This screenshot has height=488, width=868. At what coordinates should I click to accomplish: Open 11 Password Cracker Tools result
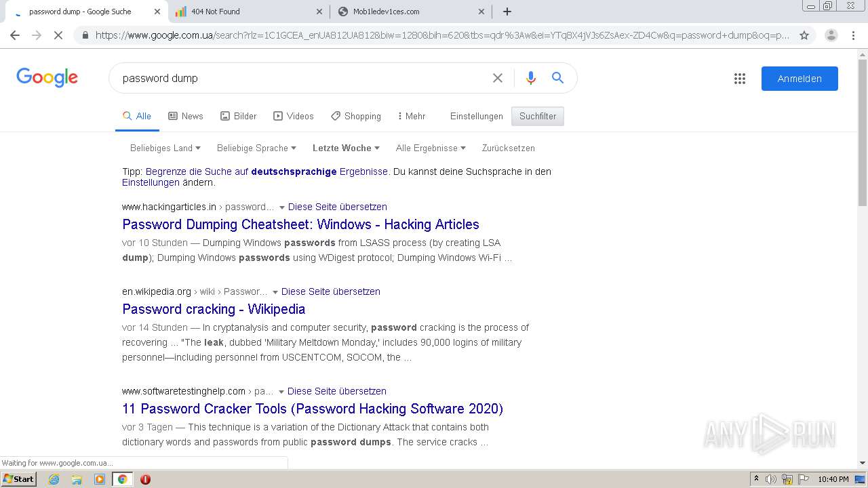[313, 409]
